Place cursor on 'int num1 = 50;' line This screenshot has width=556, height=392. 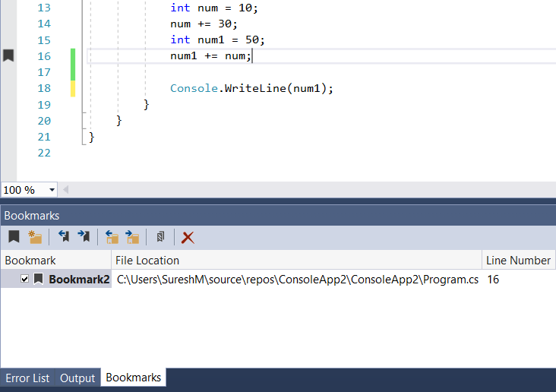[217, 40]
